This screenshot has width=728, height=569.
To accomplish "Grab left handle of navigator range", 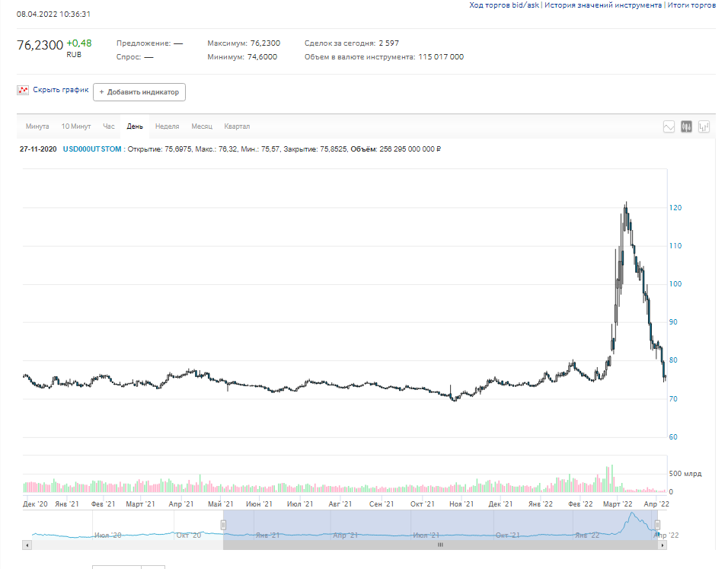I will pos(223,525).
